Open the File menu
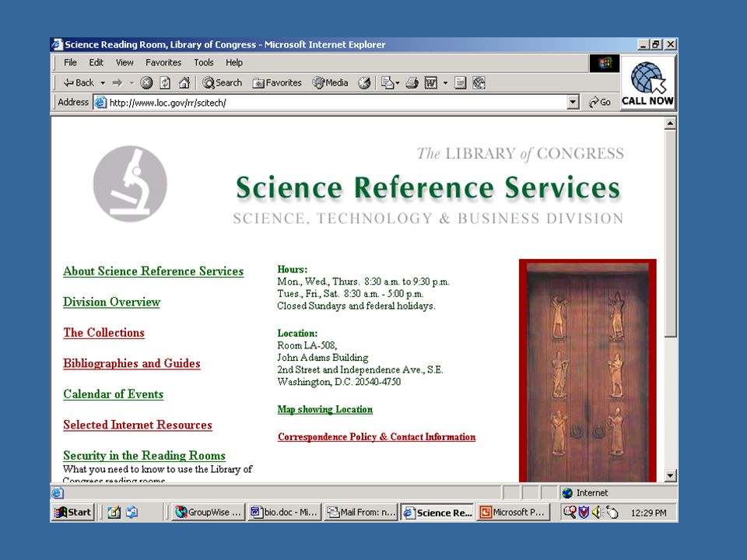 70,62
